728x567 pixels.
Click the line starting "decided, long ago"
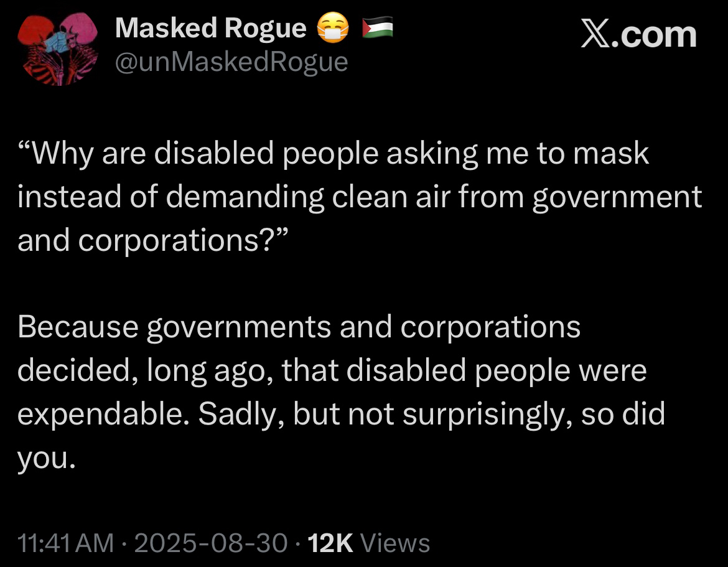coord(332,371)
